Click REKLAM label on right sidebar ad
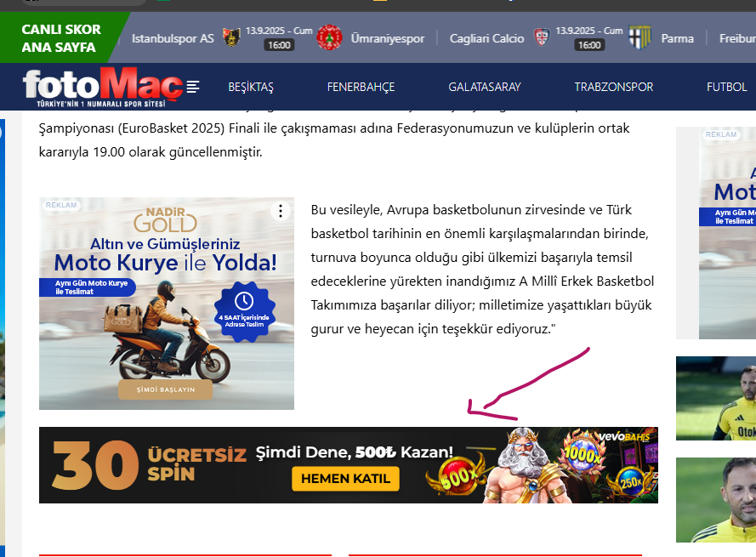756x557 pixels. pos(721,134)
